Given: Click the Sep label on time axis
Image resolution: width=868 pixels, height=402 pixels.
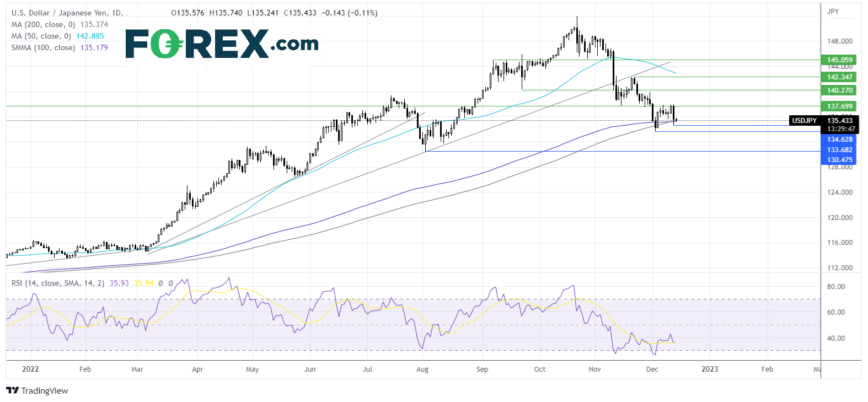Looking at the screenshot, I should click(x=482, y=369).
